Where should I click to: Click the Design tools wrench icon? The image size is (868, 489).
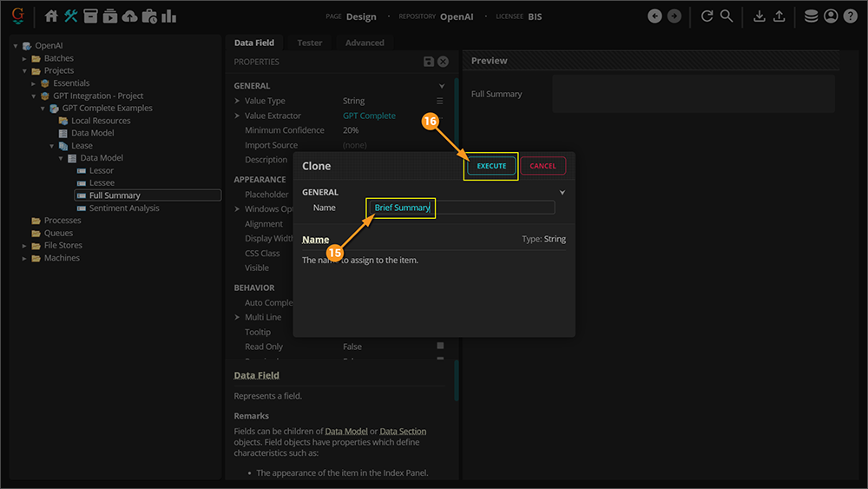71,16
